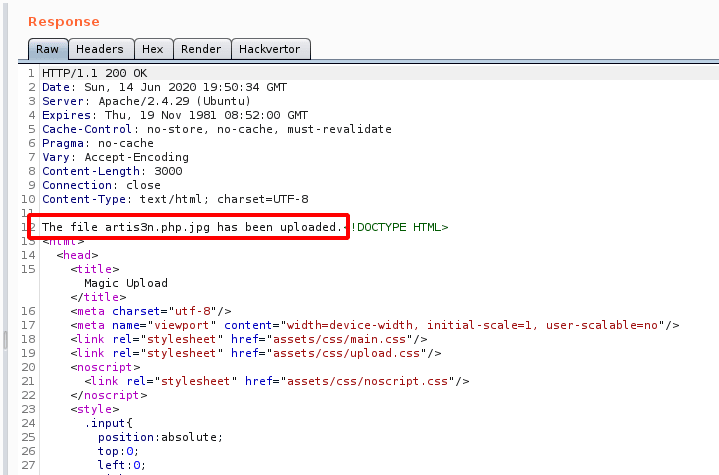Click the '!DOCTYPE HTML>' text
The image size is (719, 475).
(399, 227)
